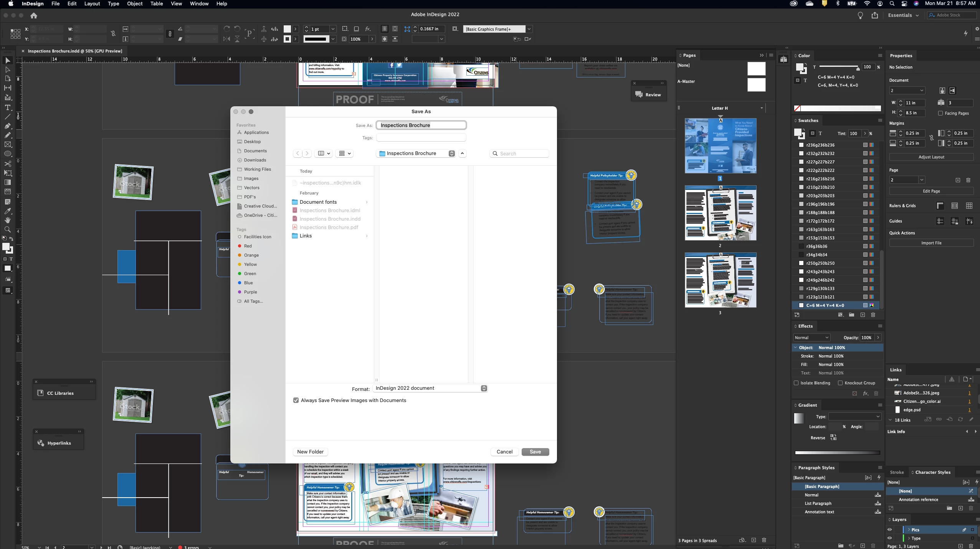
Task: Enable the Facing Pages checkbox
Action: 940,113
